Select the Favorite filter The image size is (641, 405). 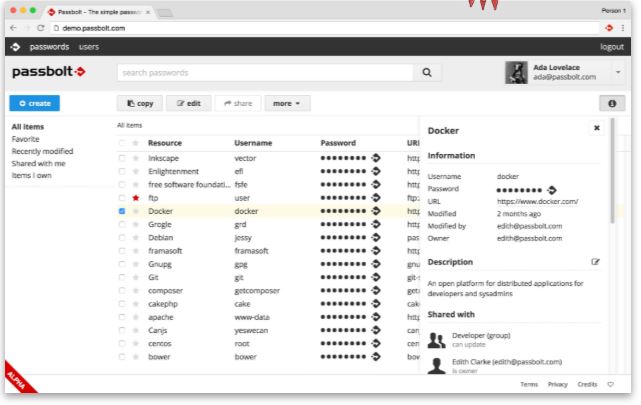25,139
